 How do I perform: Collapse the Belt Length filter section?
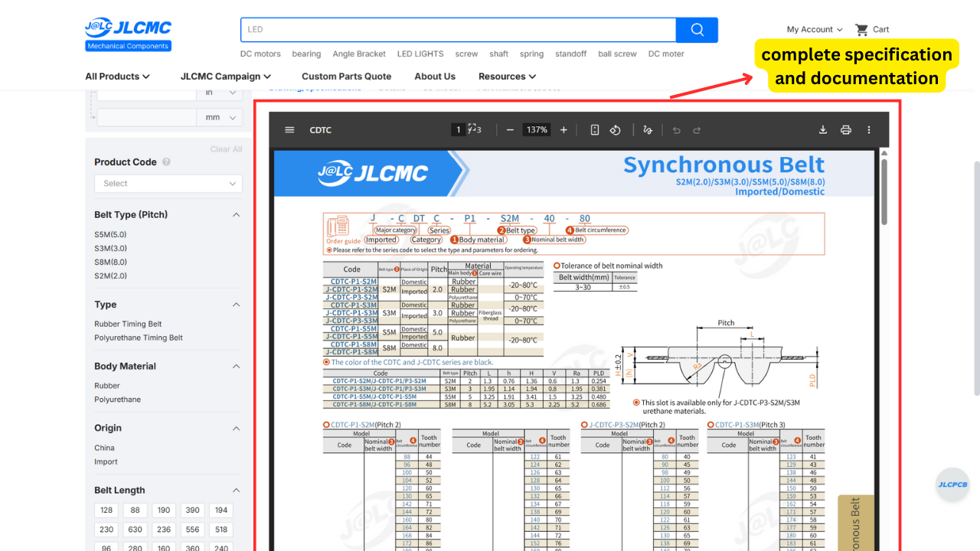[x=236, y=491]
